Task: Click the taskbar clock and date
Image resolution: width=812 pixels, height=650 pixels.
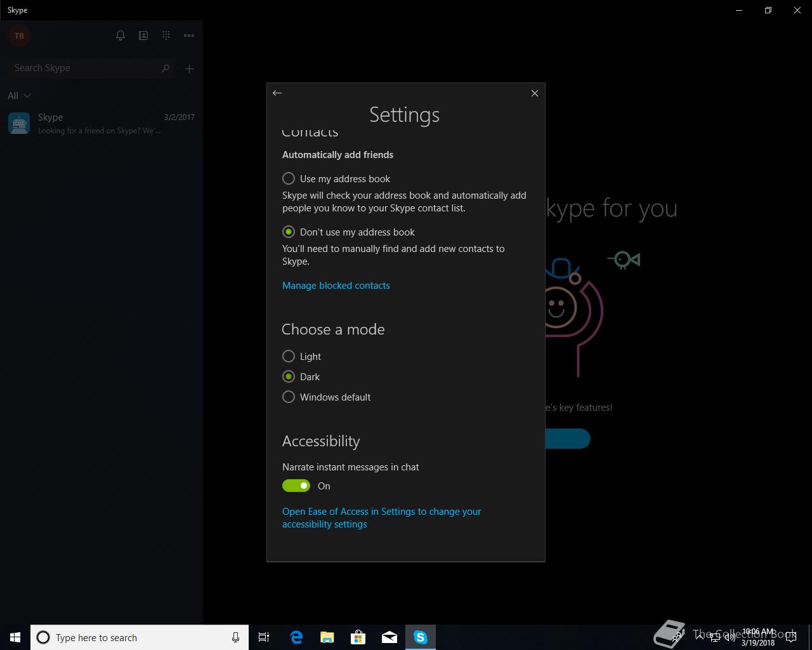Action: tap(758, 637)
